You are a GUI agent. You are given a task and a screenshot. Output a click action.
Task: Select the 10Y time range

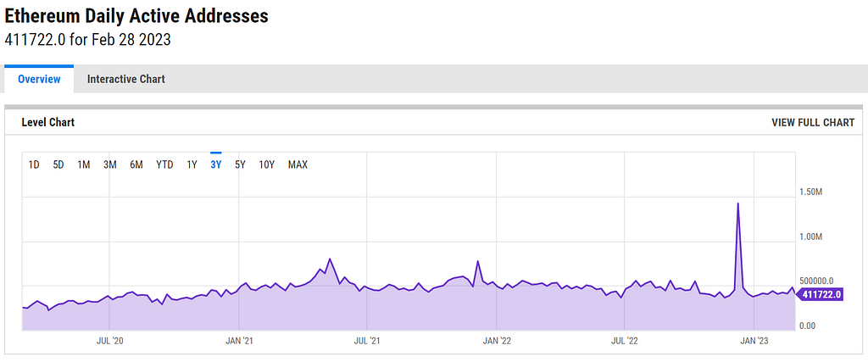(x=267, y=164)
